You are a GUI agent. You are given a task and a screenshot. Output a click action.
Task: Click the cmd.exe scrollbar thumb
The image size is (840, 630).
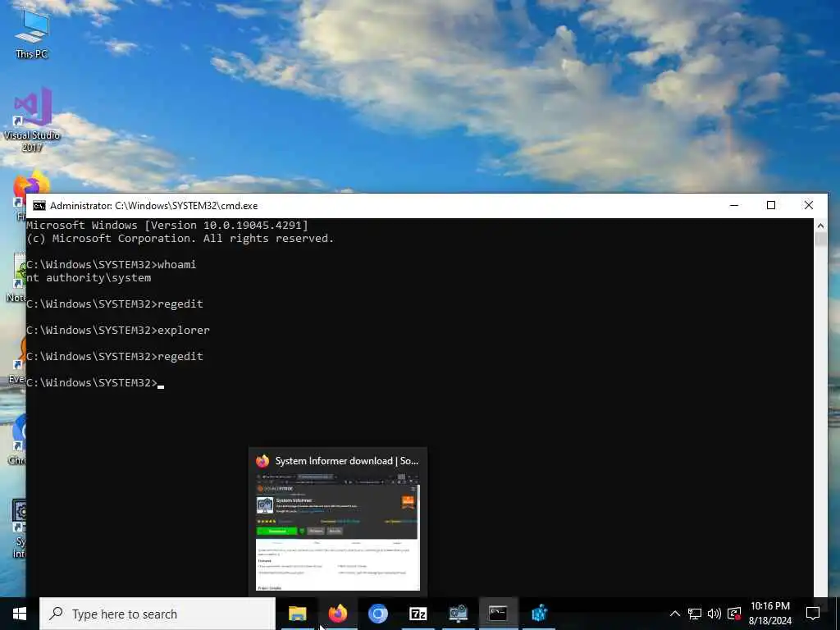[x=820, y=239]
